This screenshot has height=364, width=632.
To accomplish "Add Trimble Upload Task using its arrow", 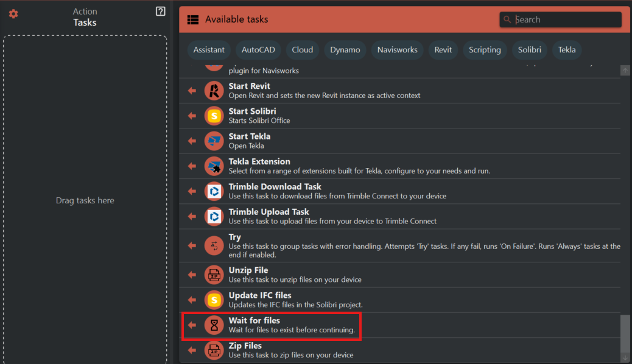I will click(x=192, y=216).
